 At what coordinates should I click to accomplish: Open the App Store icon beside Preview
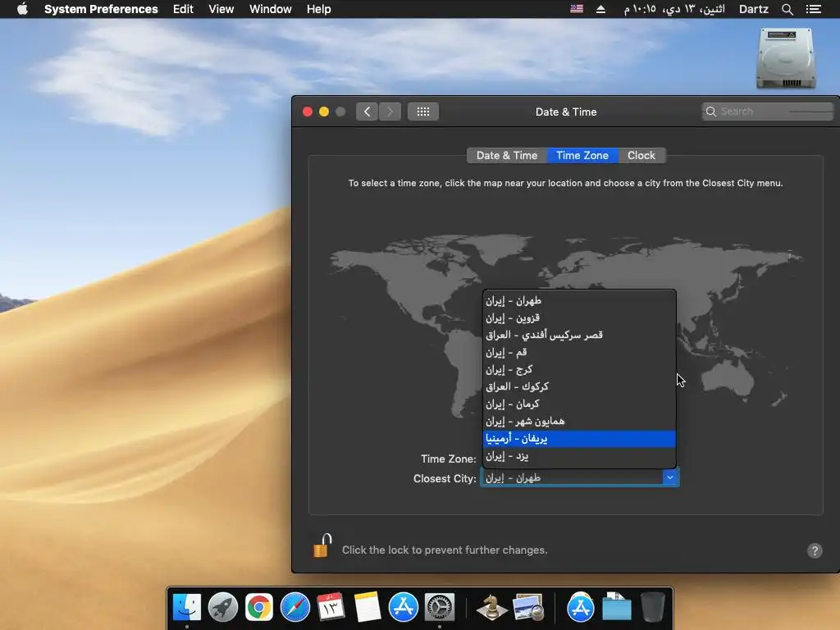pos(580,608)
